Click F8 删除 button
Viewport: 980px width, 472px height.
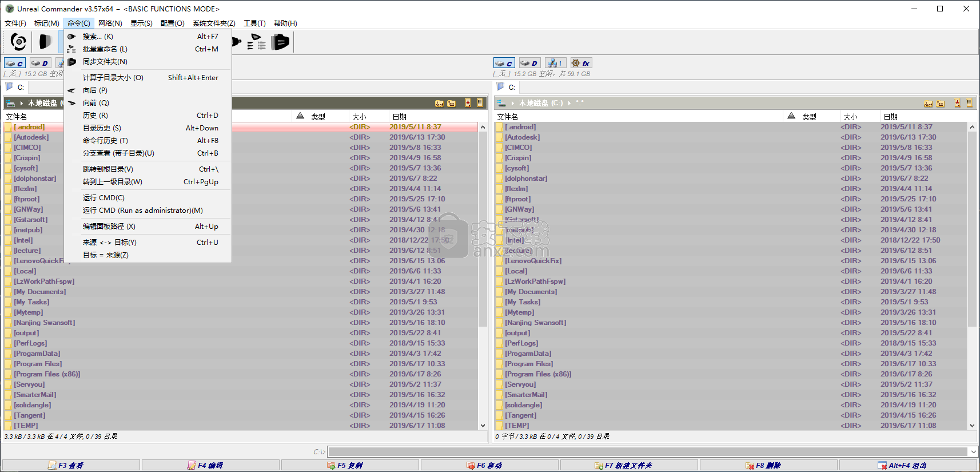pyautogui.click(x=769, y=466)
